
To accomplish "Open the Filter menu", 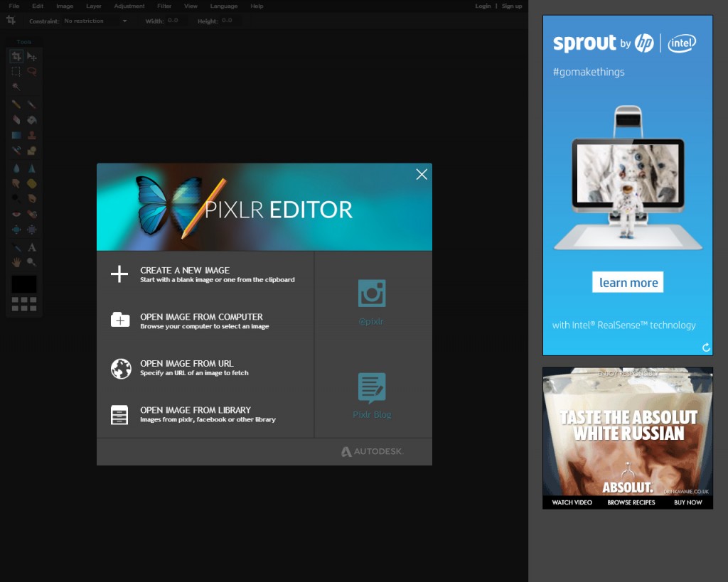I will point(164,6).
